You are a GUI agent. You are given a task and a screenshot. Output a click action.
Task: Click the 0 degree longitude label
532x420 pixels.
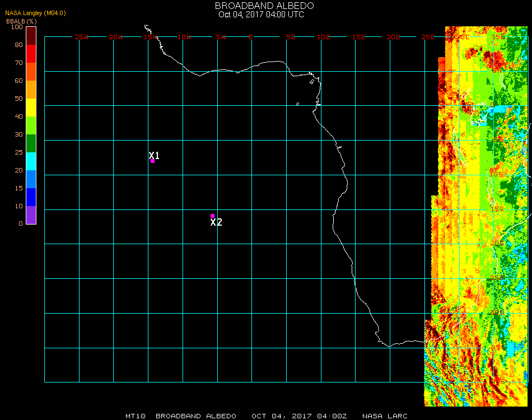pos(250,37)
